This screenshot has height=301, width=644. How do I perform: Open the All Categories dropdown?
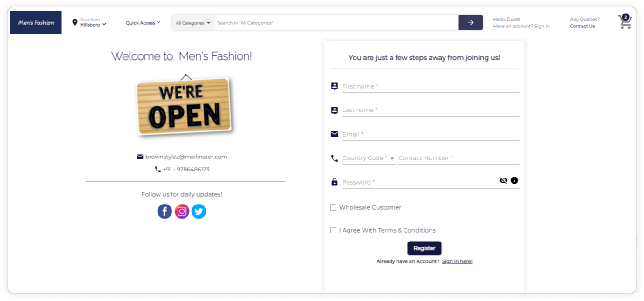193,23
